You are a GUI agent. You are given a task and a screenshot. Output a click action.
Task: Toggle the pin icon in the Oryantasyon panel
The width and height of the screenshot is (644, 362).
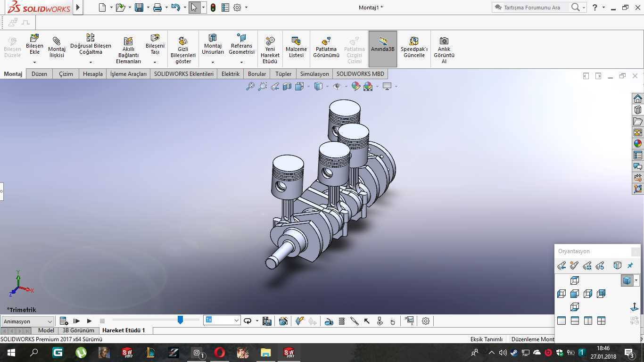click(x=630, y=266)
